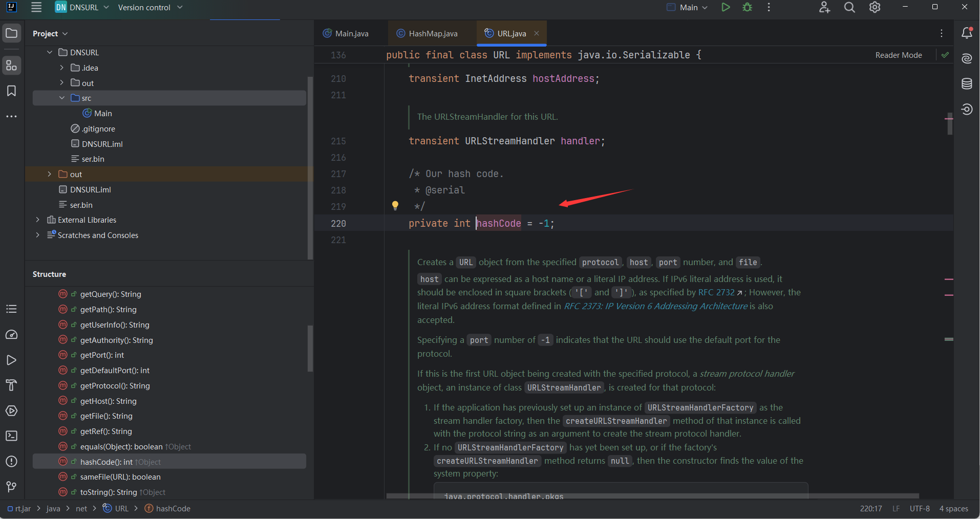This screenshot has width=980, height=519.
Task: Open the Run tool window icon
Action: click(x=11, y=360)
